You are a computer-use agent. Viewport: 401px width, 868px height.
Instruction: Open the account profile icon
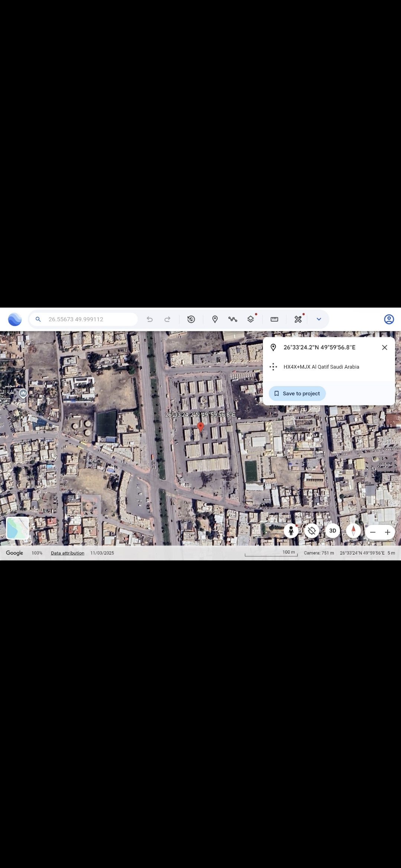tap(389, 319)
